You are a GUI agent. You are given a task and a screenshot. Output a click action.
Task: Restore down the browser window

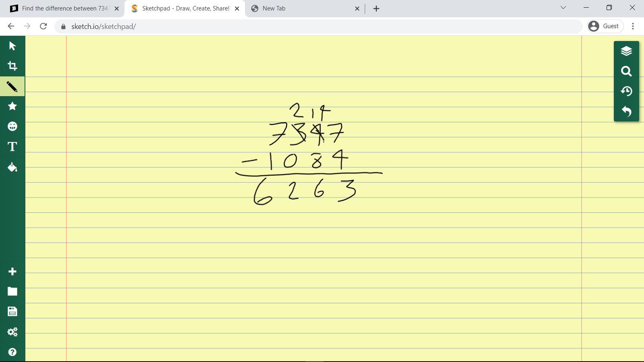click(x=609, y=8)
